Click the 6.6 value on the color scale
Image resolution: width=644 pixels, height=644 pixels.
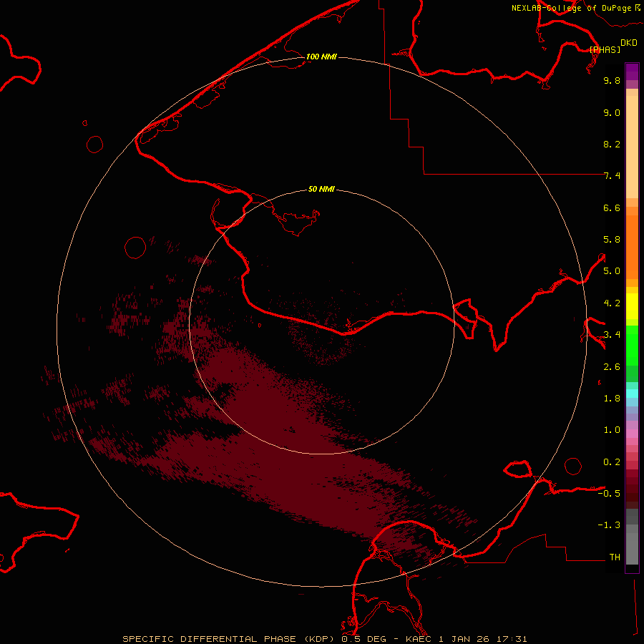tap(612, 208)
